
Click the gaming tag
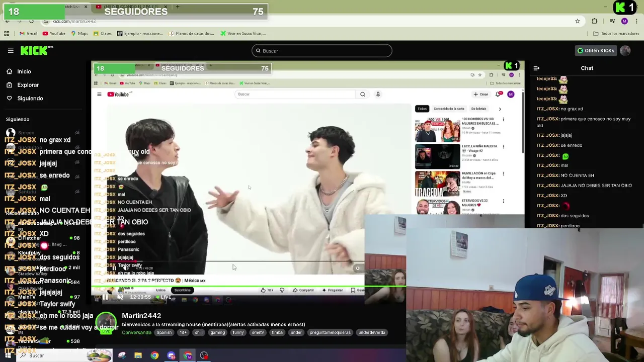point(218,332)
